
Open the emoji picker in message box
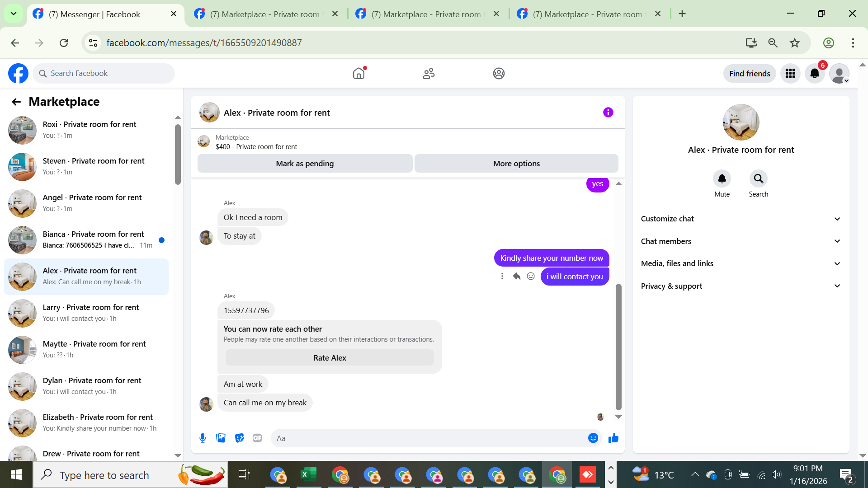coord(593,438)
